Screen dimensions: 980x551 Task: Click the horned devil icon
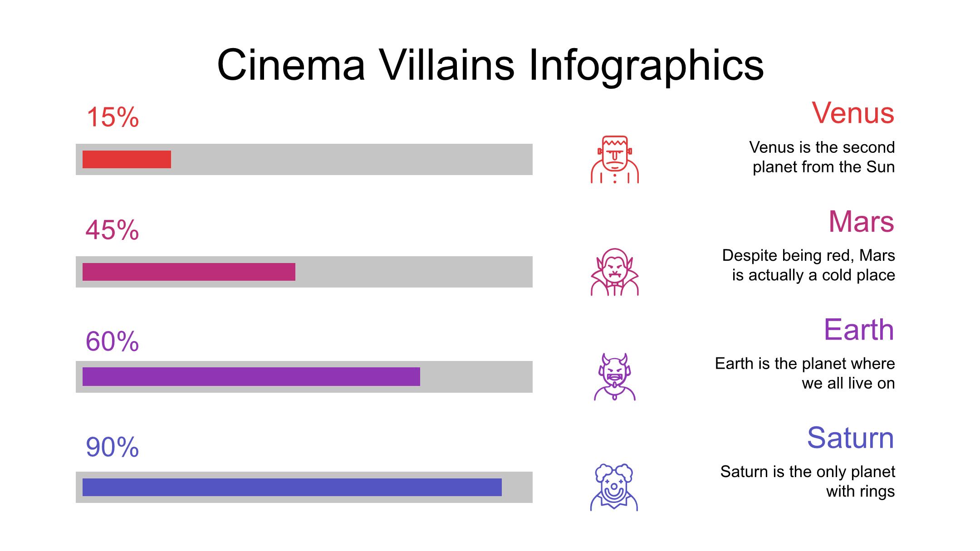tap(615, 377)
